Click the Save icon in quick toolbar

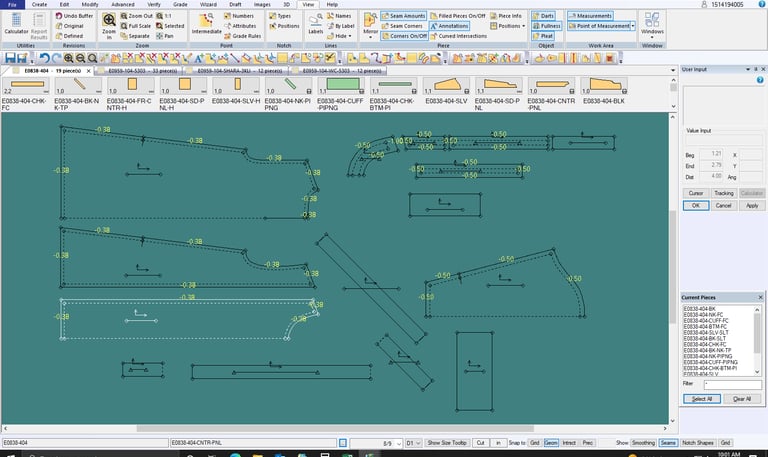[10, 58]
